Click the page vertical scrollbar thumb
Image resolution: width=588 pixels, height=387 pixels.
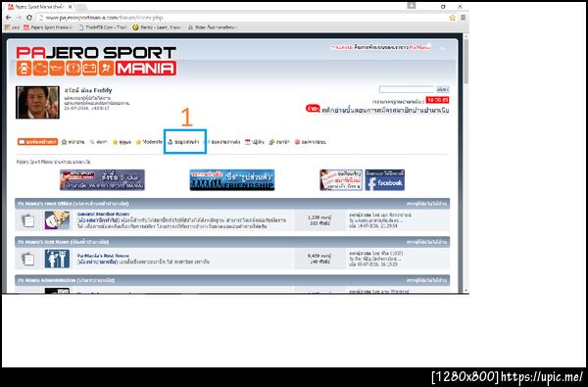pos(465,61)
